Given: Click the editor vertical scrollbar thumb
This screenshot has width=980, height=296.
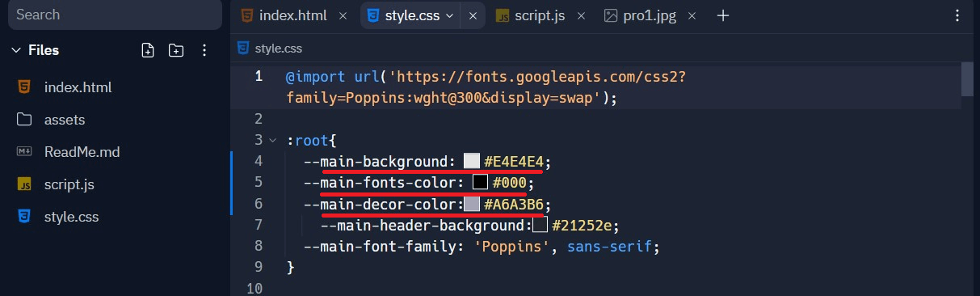Looking at the screenshot, I should click(967, 79).
